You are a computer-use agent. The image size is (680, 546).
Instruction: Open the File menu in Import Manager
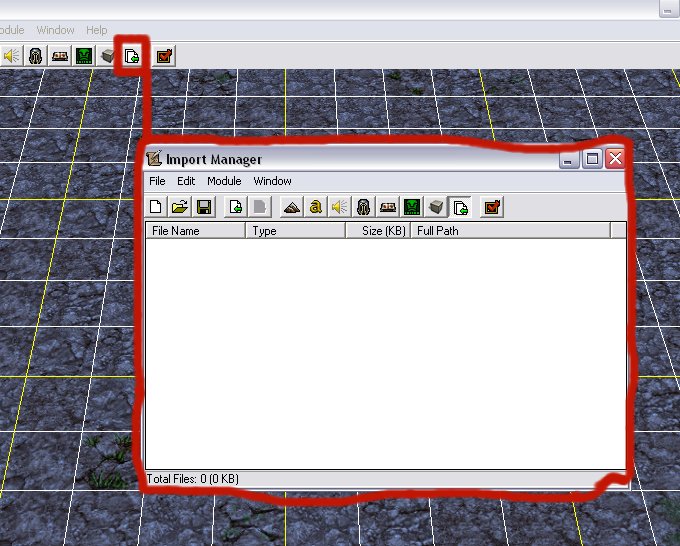coord(157,181)
